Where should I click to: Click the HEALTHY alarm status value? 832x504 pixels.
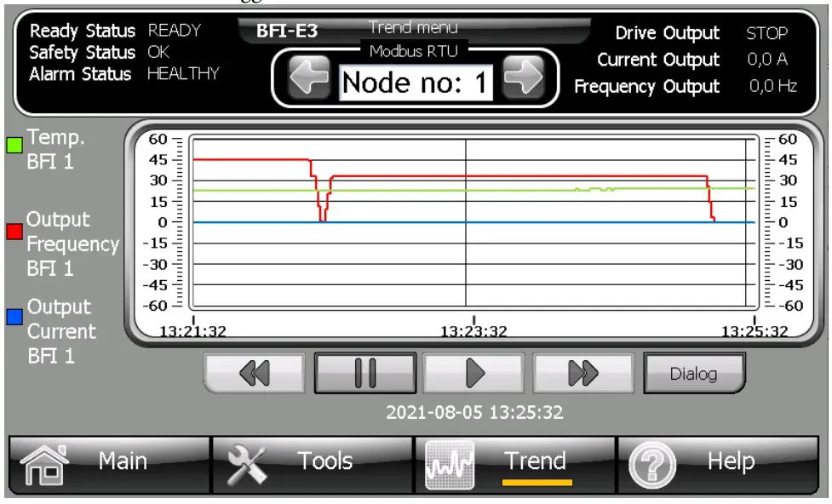(x=183, y=73)
